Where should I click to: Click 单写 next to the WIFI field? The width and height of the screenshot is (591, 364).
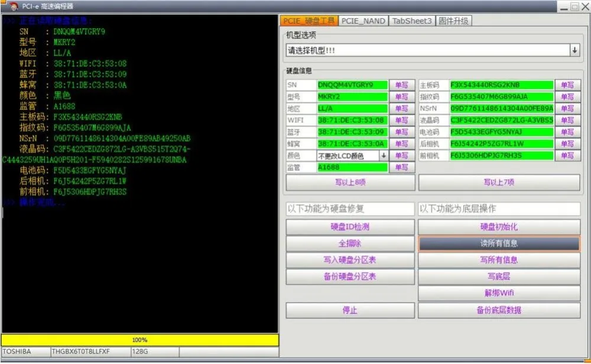click(x=402, y=120)
